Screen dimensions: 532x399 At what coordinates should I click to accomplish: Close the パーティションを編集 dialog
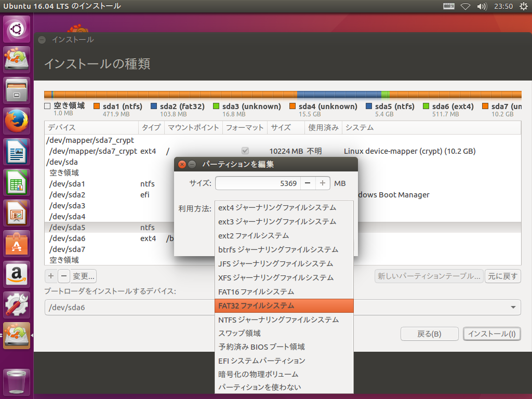[182, 165]
